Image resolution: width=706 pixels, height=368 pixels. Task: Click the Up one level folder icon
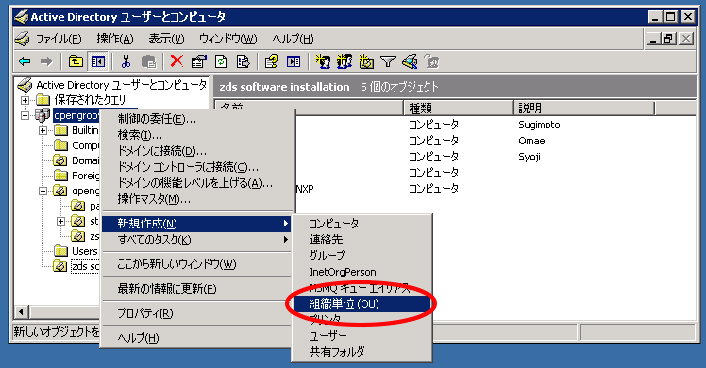(x=76, y=61)
